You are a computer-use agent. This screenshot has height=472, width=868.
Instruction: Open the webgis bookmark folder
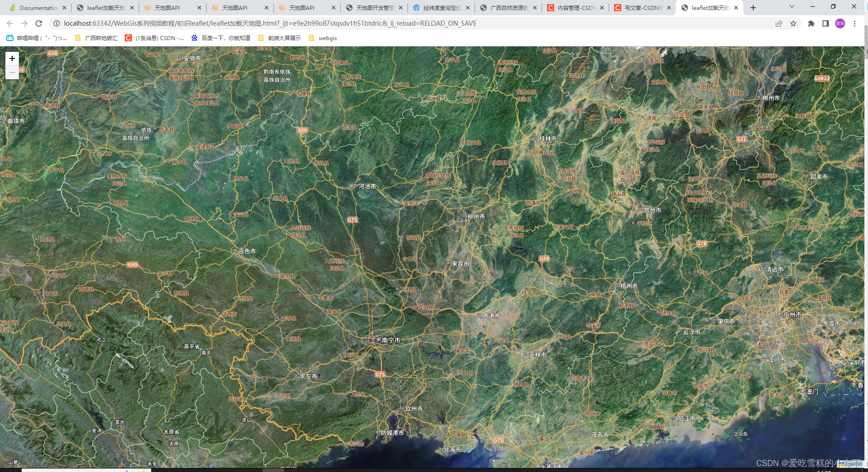click(323, 38)
